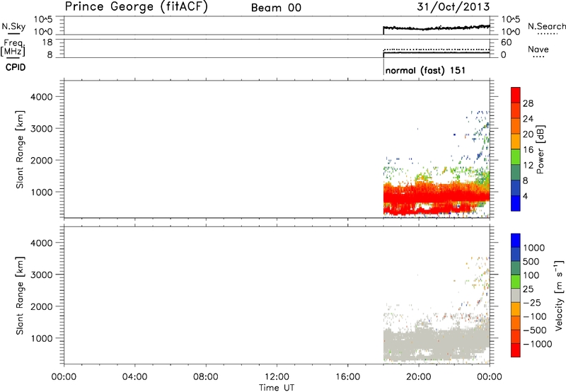Click the power colorbar red segment above 28
The height and width of the screenshot is (392, 566).
tap(516, 95)
